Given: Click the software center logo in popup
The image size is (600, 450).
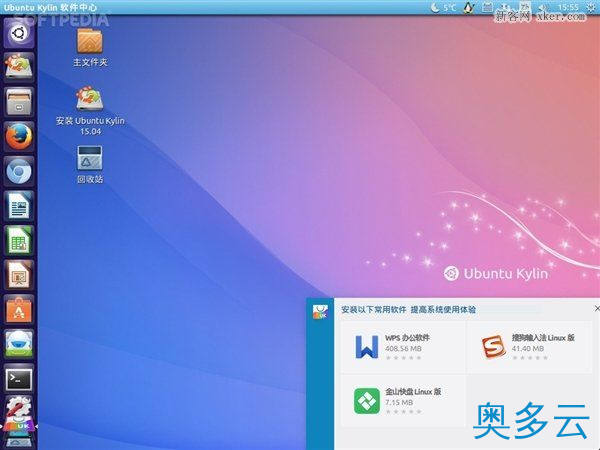Looking at the screenshot, I should pos(320,312).
